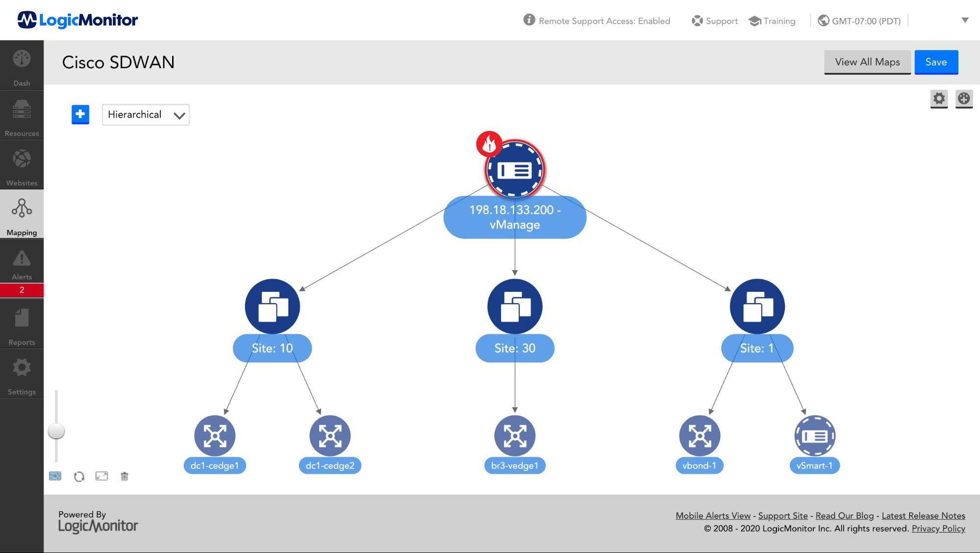Viewport: 980px width, 553px height.
Task: Click the 198.18.133.200 - vManage label
Action: [x=515, y=217]
